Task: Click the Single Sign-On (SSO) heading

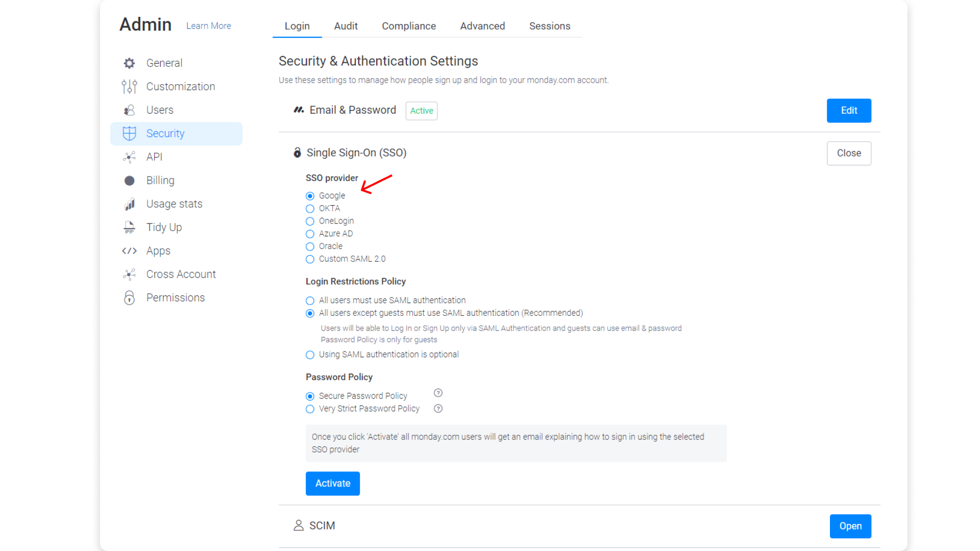Action: coord(356,153)
